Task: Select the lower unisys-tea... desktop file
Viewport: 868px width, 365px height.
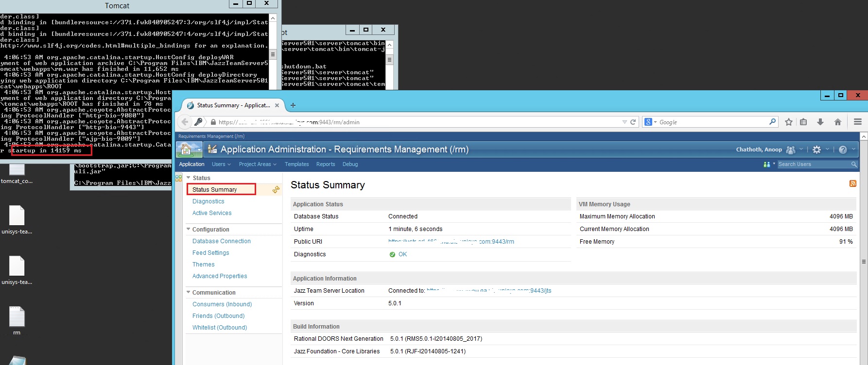Action: click(17, 270)
